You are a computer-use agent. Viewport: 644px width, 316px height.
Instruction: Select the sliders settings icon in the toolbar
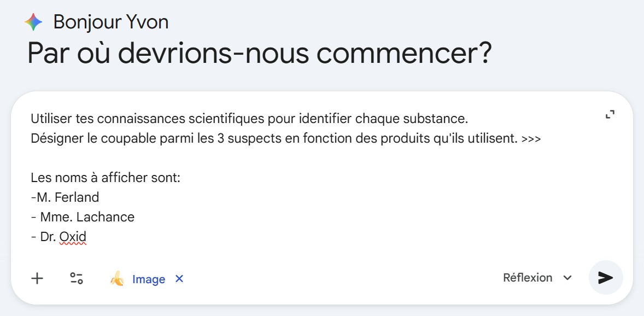[x=77, y=278]
